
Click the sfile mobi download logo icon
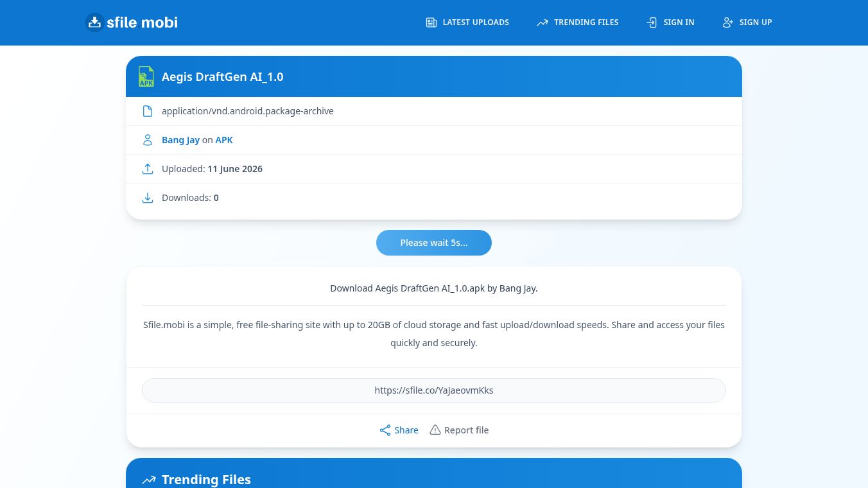tap(94, 22)
